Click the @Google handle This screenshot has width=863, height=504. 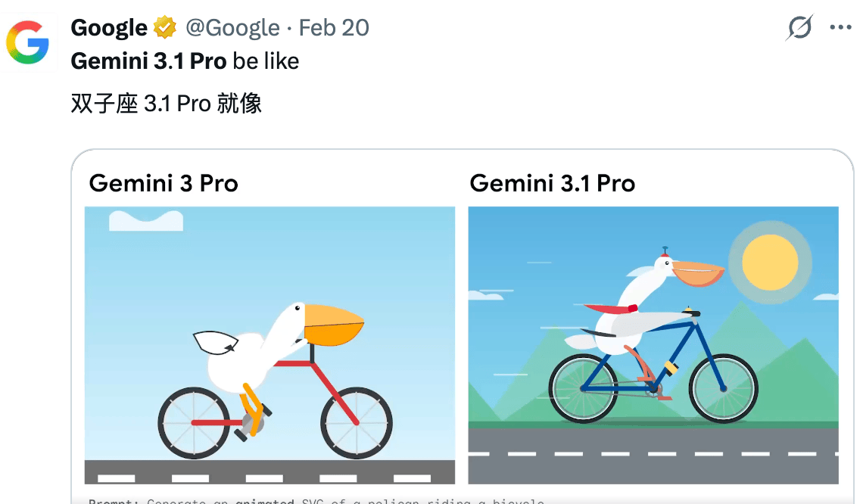click(232, 28)
